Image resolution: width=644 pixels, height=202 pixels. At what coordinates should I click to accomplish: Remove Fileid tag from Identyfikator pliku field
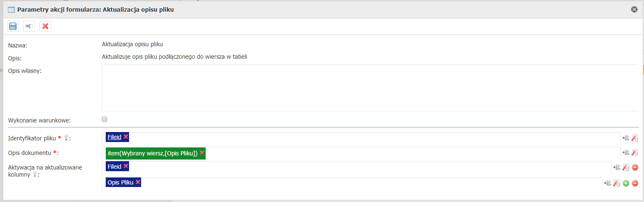[126, 137]
